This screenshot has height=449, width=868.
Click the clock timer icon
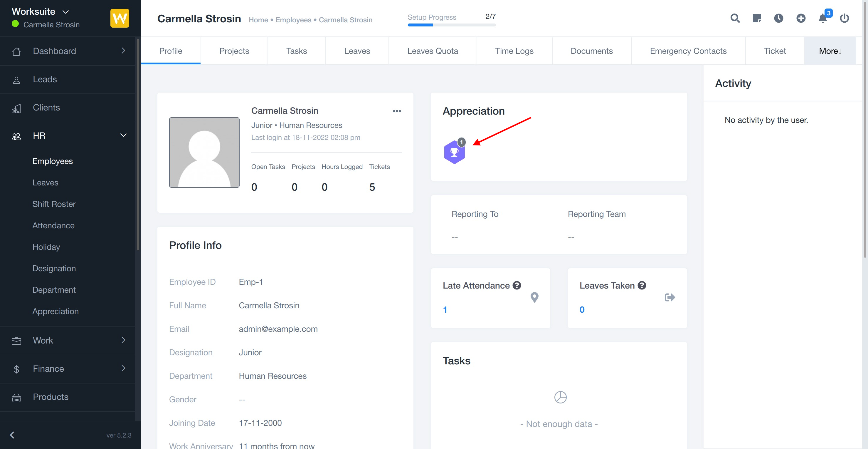tap(778, 18)
